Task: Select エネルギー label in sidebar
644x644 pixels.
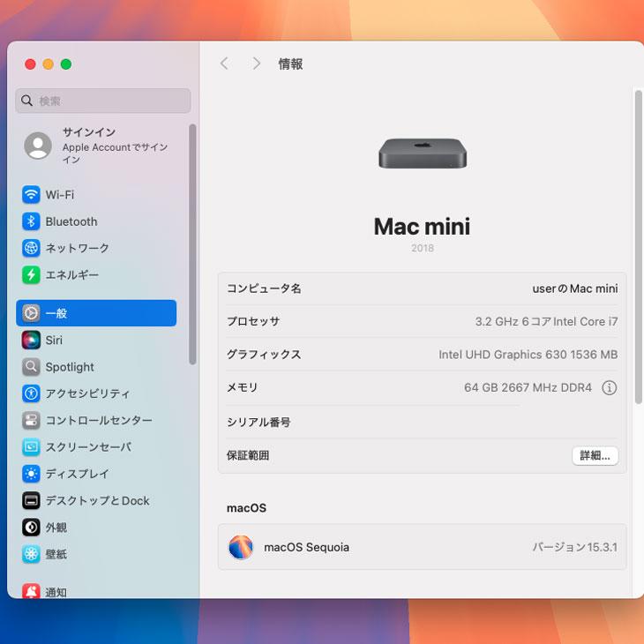Action: point(71,274)
